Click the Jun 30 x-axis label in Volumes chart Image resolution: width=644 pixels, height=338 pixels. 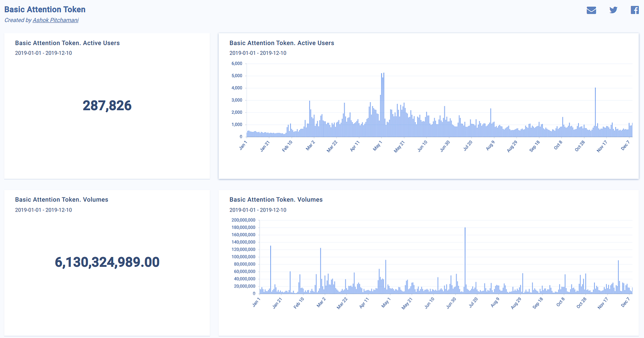(451, 303)
